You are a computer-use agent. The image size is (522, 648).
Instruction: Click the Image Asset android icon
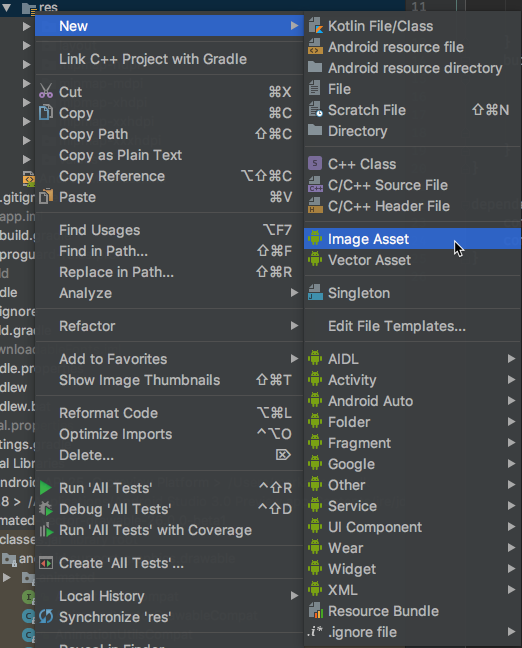pyautogui.click(x=315, y=238)
